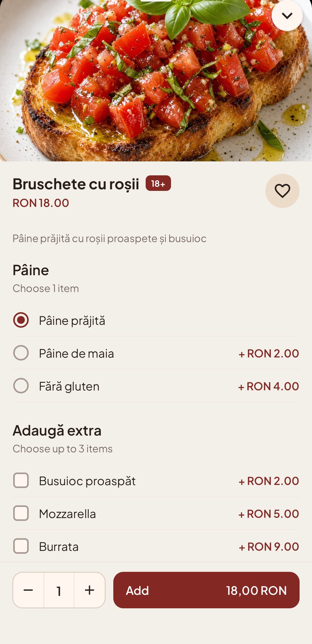
Task: Tap the heart favorite icon
Action: [282, 191]
